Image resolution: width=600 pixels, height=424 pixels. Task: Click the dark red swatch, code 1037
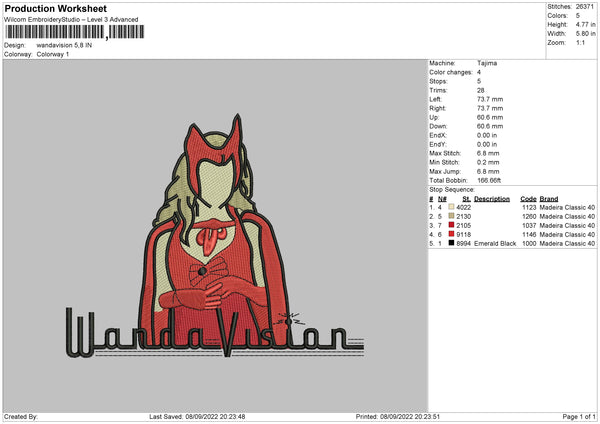click(x=453, y=224)
